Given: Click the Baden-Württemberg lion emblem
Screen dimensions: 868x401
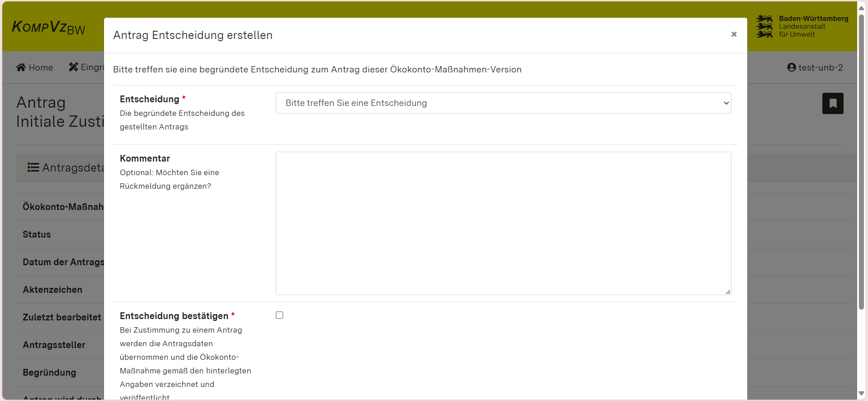Looking at the screenshot, I should (764, 26).
